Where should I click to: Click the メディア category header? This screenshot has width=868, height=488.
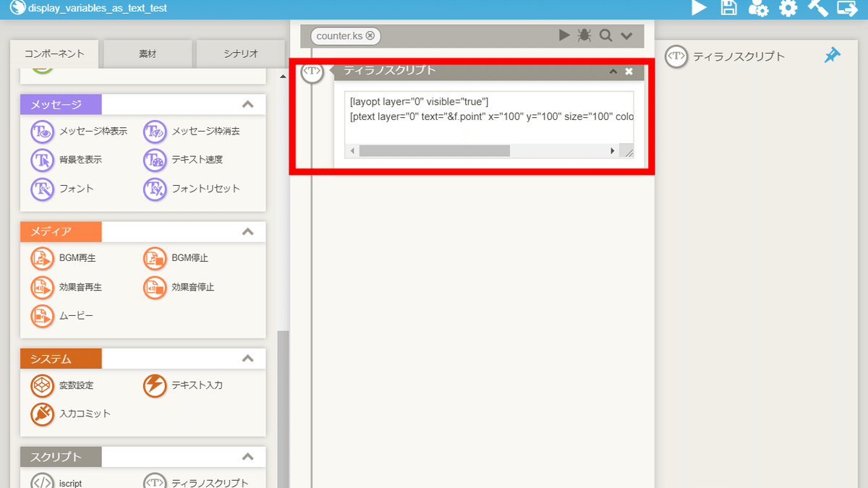click(61, 231)
